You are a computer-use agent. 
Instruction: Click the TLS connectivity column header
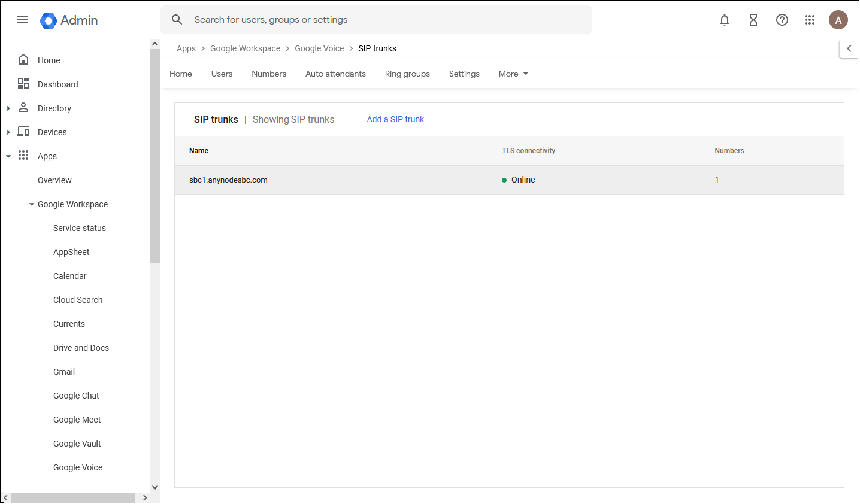click(528, 151)
